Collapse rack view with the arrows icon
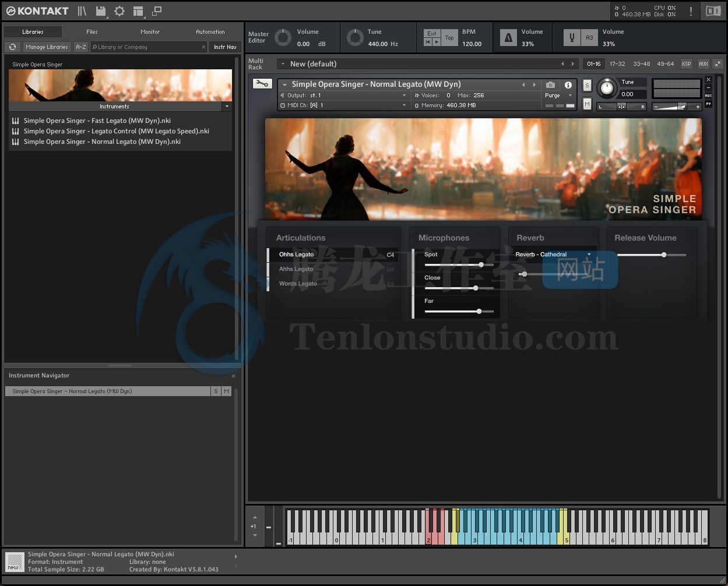The image size is (728, 586). point(718,64)
